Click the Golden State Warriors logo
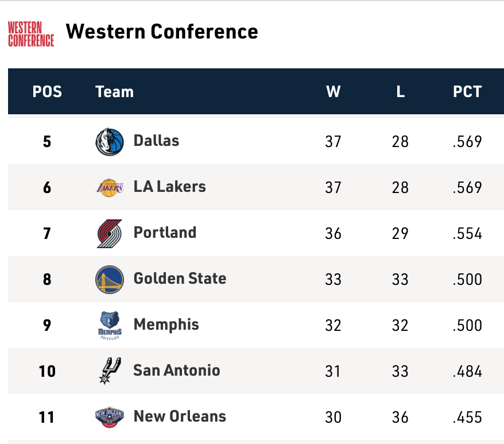Image resolution: width=504 pixels, height=444 pixels. coord(110,279)
